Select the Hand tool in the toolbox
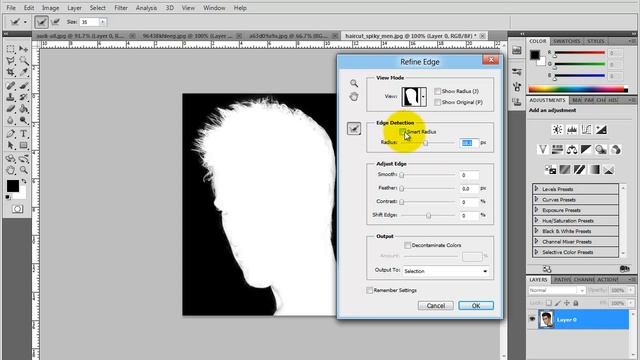The image size is (640, 360). [x=11, y=170]
